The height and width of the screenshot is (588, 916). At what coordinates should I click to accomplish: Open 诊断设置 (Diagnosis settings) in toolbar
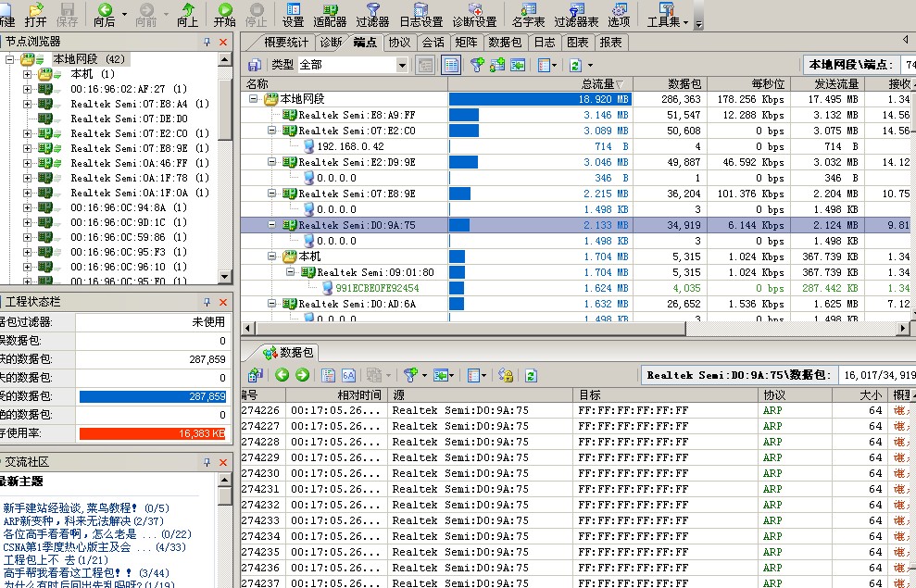pos(474,14)
